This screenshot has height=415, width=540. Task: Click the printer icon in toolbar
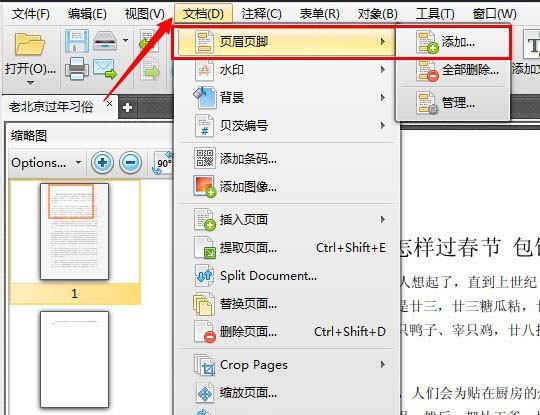tap(76, 69)
